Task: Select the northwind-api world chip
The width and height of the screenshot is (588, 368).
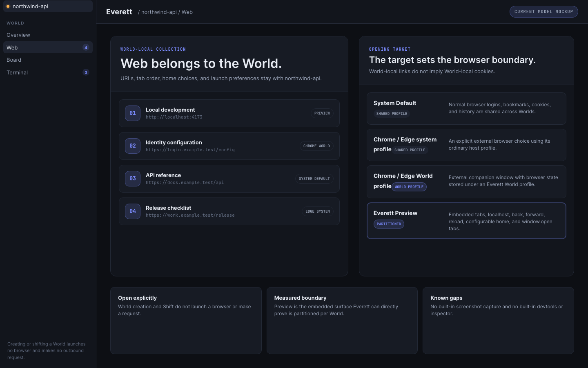Action: click(x=48, y=6)
